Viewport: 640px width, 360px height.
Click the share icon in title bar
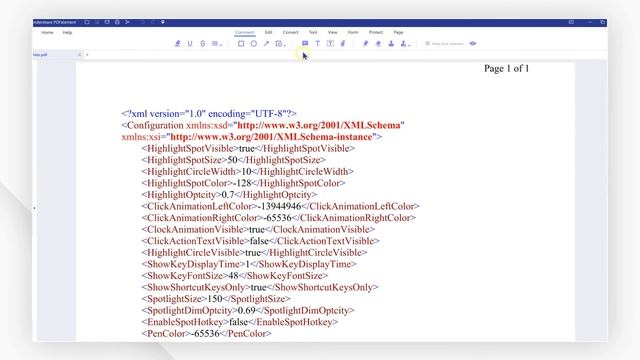[127, 22]
